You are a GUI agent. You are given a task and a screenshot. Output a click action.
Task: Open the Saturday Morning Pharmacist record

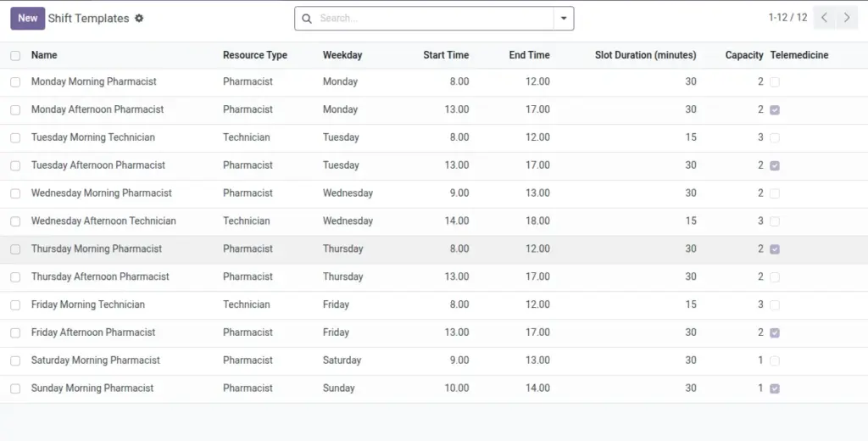click(96, 360)
